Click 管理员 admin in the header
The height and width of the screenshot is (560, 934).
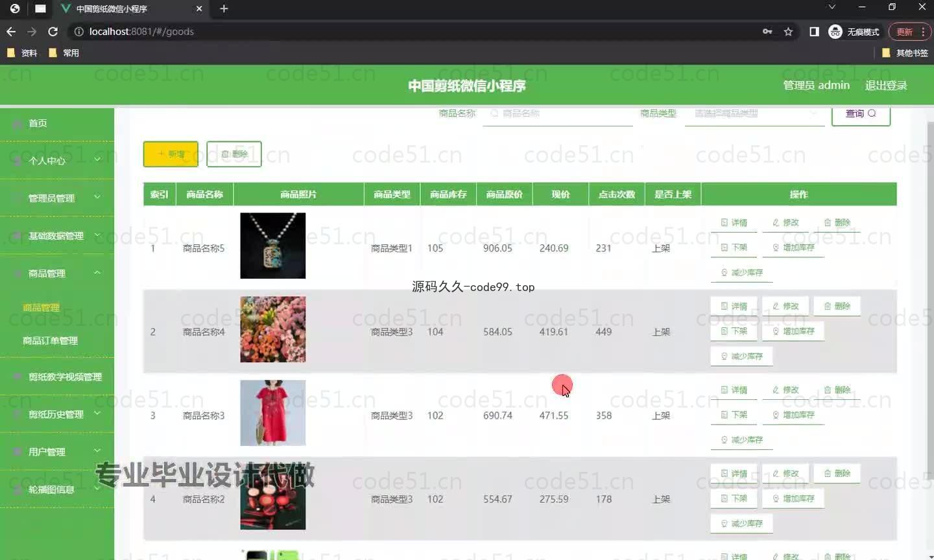(x=816, y=86)
